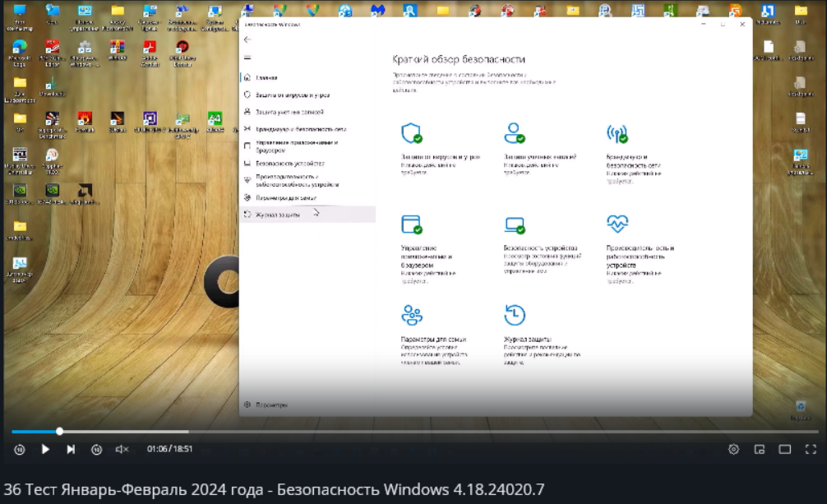The image size is (827, 504).
Task: Open Главная home item in the sidebar
Action: (307, 77)
